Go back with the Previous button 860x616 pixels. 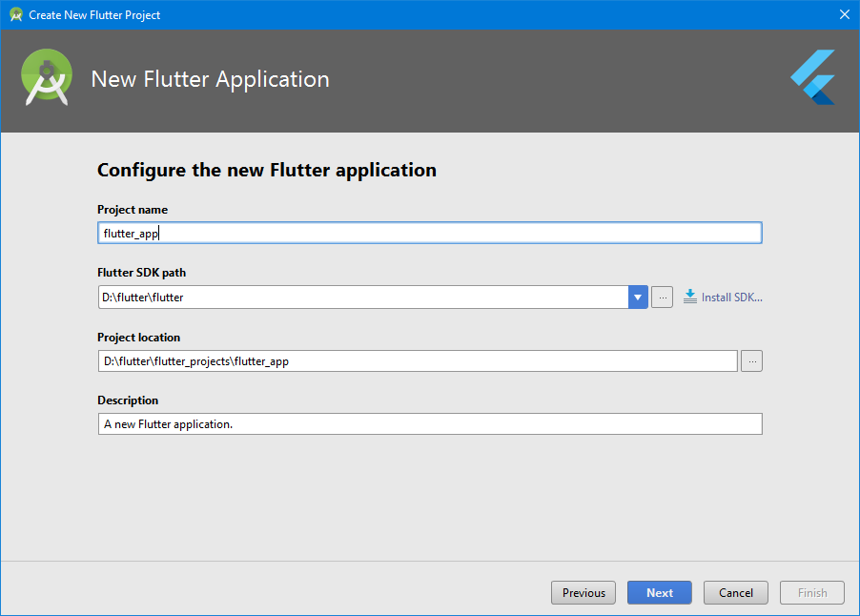click(584, 592)
